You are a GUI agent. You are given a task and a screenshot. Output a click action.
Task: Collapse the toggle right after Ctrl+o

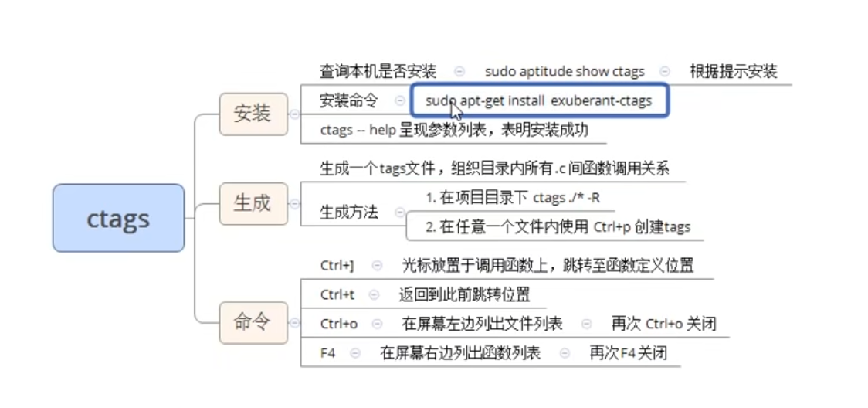pos(377,324)
